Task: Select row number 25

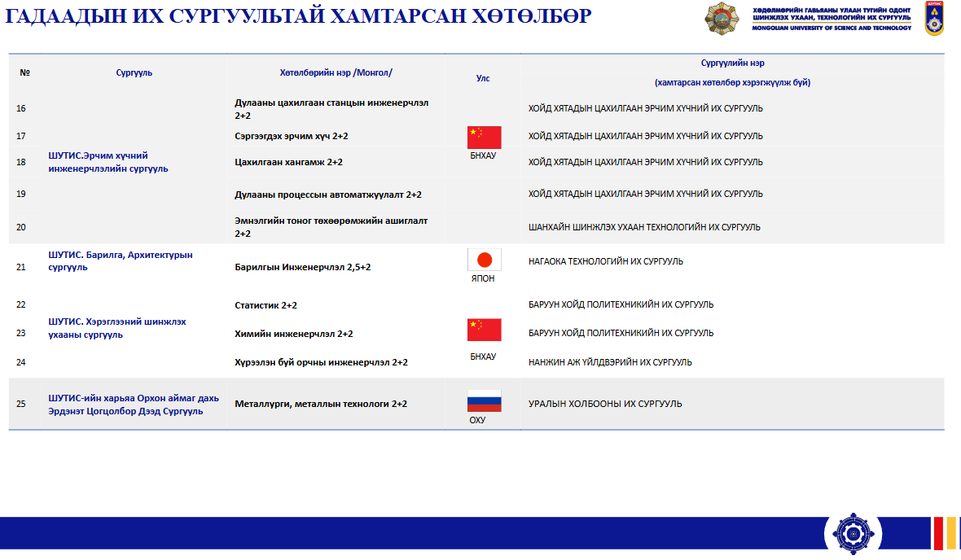Action: 21,404
